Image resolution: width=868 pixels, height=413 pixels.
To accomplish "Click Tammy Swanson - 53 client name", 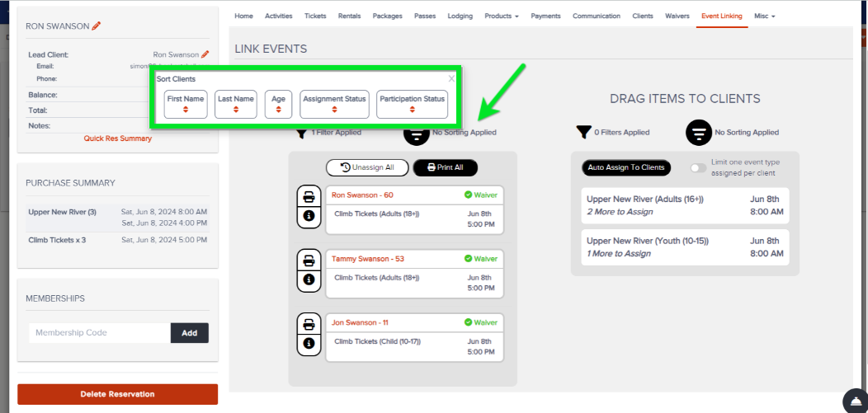I will point(366,259).
